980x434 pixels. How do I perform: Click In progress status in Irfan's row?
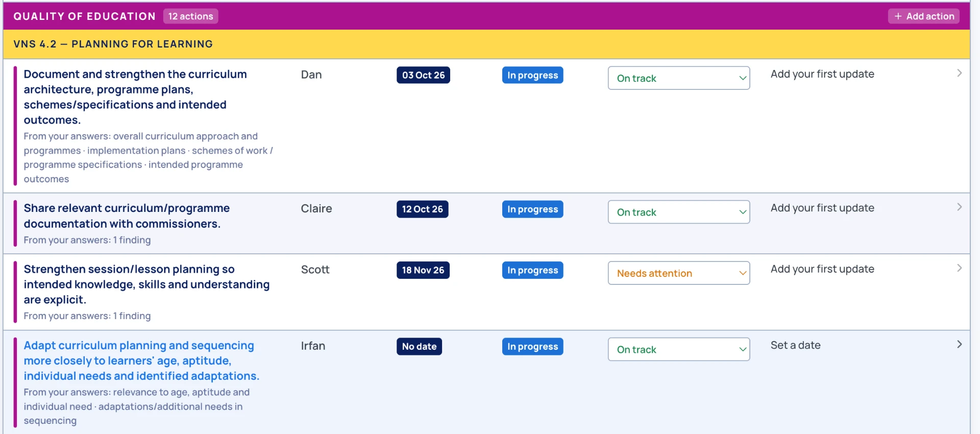[x=532, y=347]
